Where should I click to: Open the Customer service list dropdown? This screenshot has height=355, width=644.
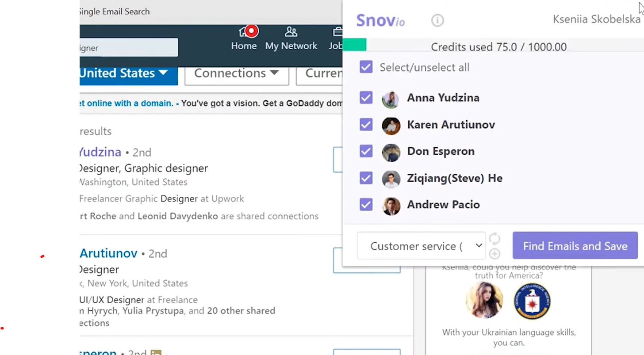(x=421, y=246)
